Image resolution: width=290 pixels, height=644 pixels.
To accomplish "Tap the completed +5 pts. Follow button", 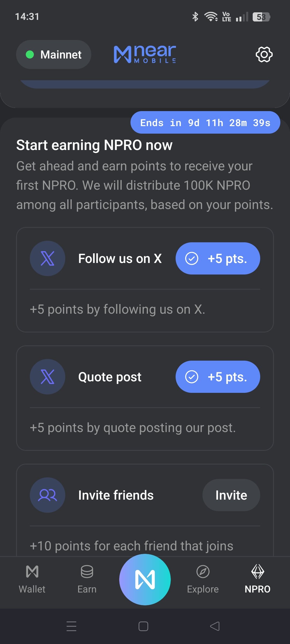I will pyautogui.click(x=218, y=258).
